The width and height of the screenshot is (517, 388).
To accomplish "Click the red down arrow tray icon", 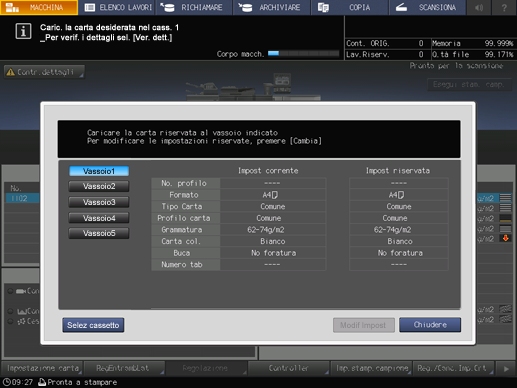I will (x=505, y=238).
